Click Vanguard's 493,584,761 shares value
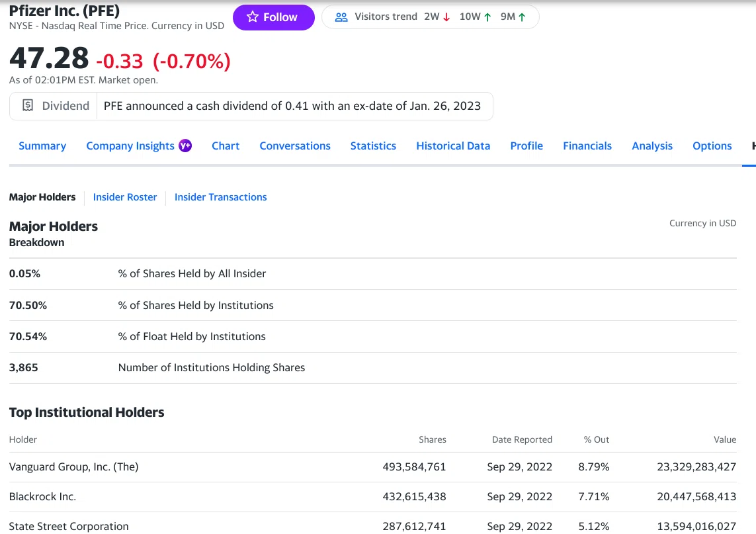Viewport: 756px width, 534px height. pyautogui.click(x=414, y=467)
